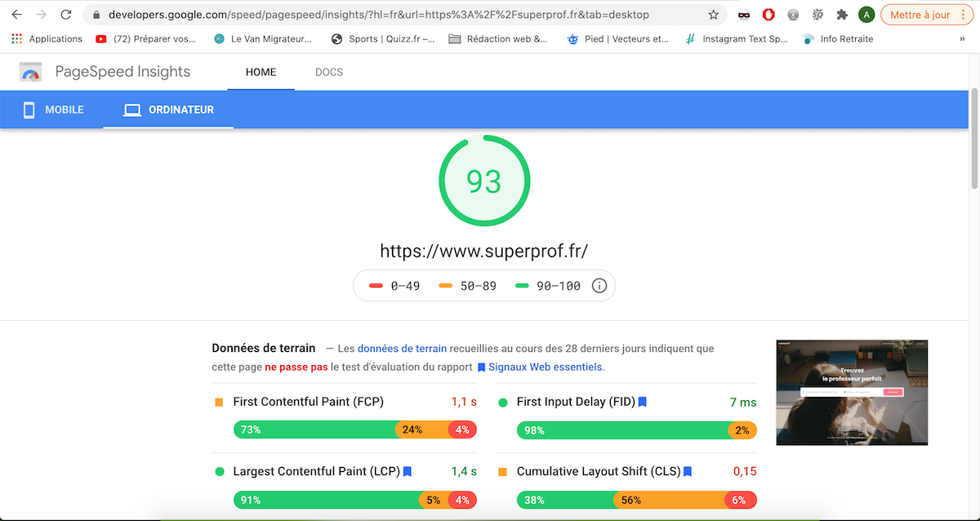Switch to the MOBILE tab
Viewport: 980px width, 521px height.
coord(53,109)
